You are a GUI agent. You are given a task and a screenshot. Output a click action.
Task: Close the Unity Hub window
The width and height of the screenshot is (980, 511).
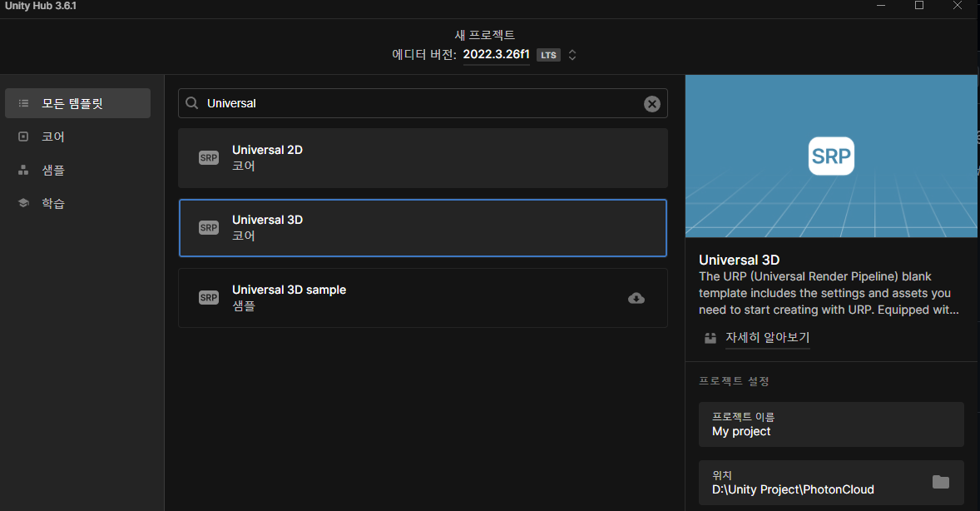click(x=958, y=6)
